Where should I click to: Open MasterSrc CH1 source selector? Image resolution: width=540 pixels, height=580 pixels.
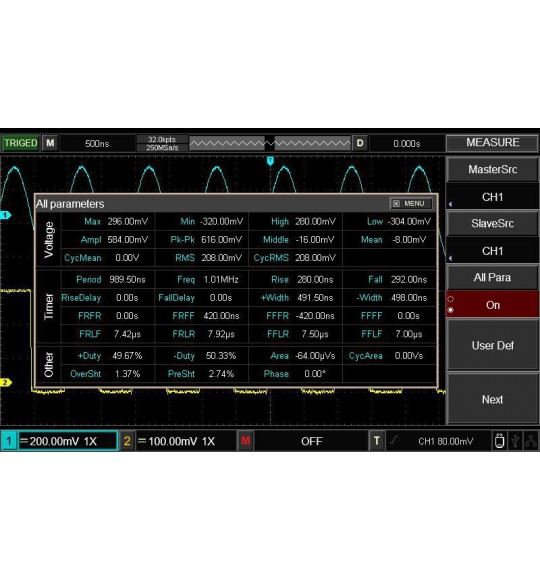(493, 197)
